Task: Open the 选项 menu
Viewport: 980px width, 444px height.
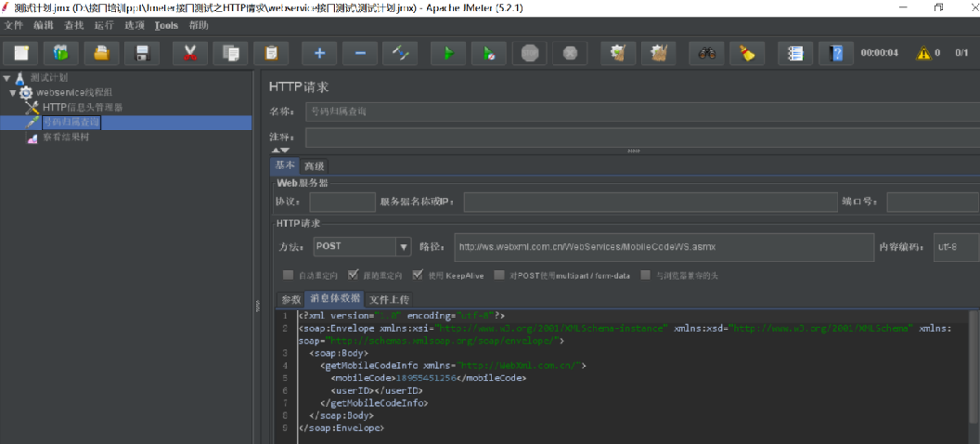Action: [135, 26]
